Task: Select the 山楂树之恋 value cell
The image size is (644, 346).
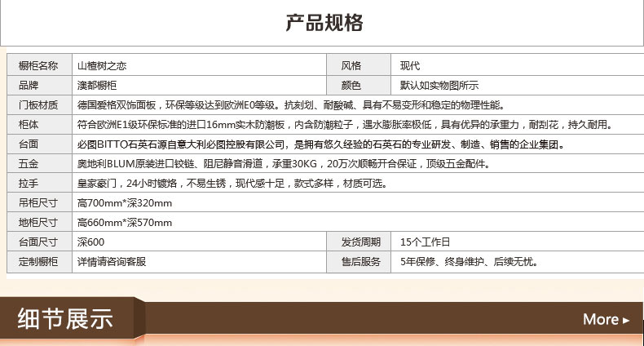Action: [199, 65]
